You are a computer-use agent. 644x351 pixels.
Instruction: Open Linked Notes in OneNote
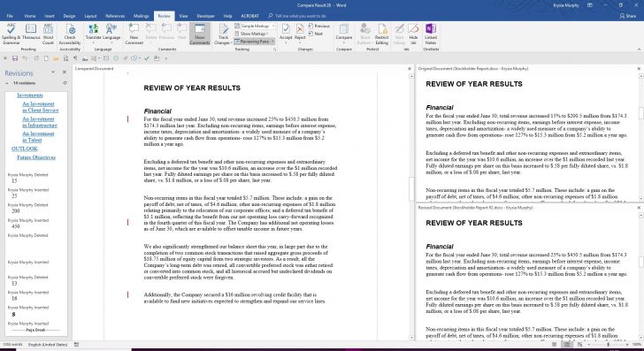pos(431,34)
